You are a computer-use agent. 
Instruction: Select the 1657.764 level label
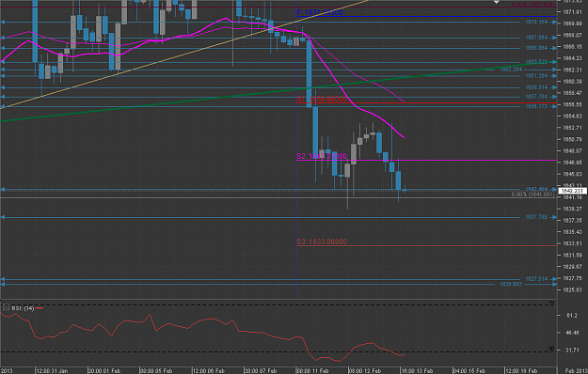pos(536,97)
